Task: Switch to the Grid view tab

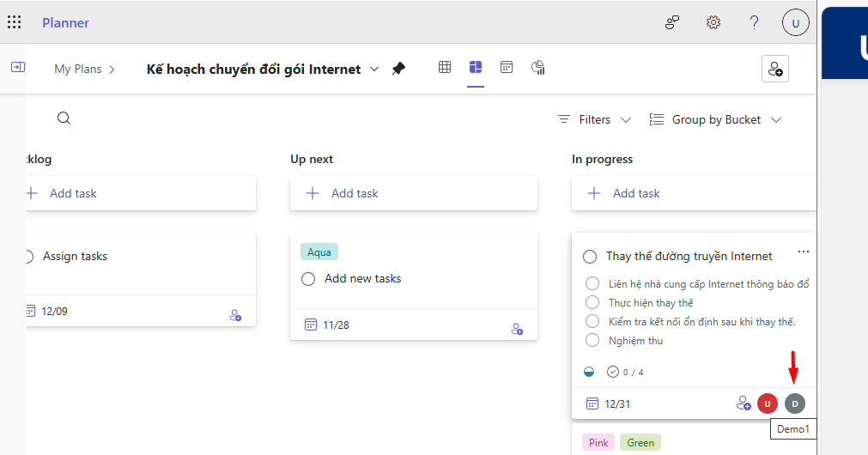Action: 445,67
